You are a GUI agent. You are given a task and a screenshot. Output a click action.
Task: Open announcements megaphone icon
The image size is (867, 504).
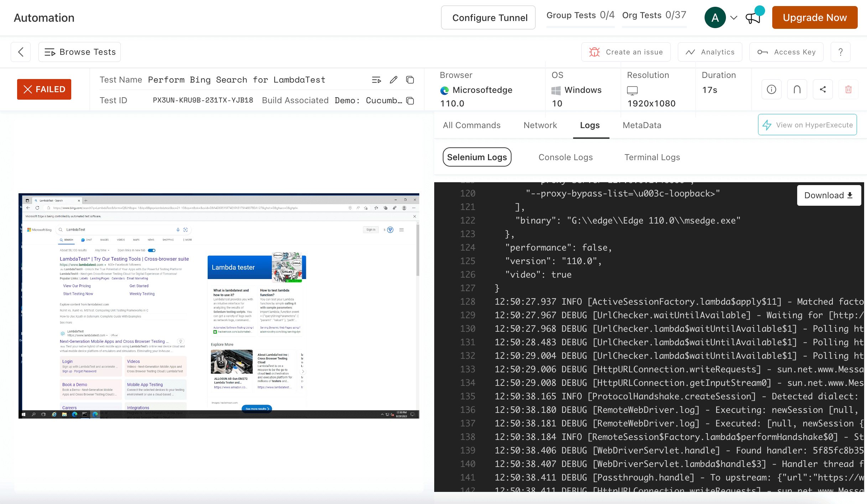(753, 18)
